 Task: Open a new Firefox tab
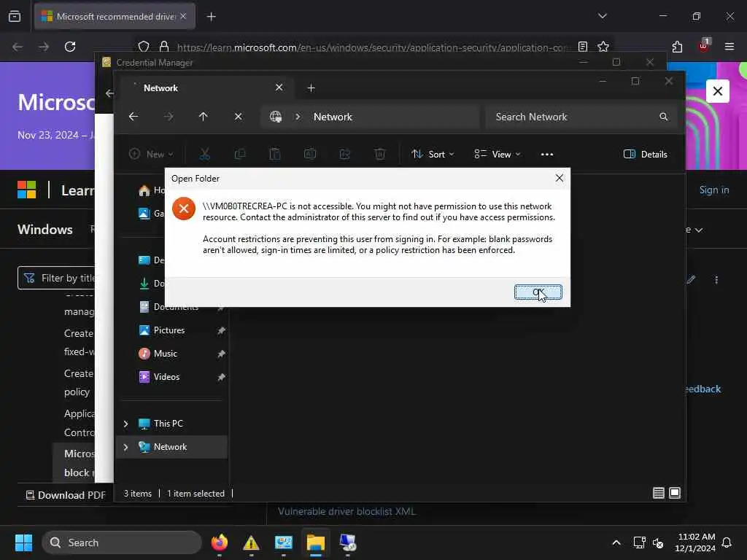coord(211,17)
